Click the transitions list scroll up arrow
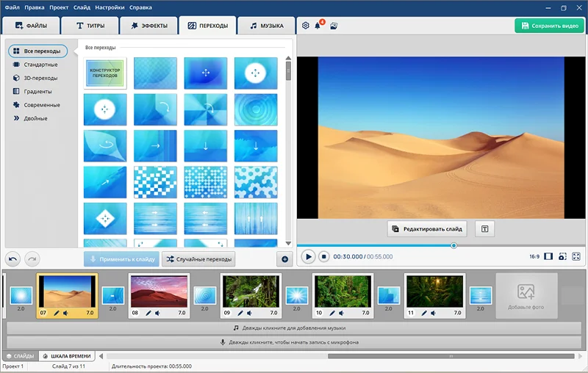The height and width of the screenshot is (373, 588). click(x=288, y=58)
